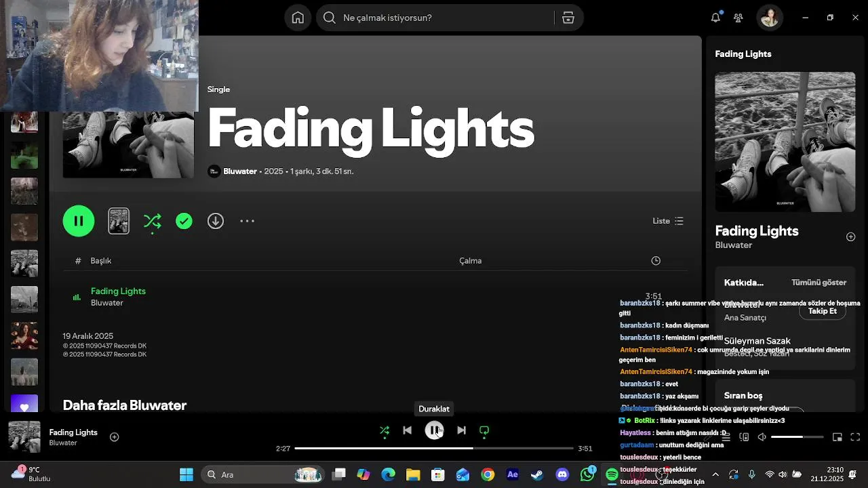Toggle repeat in the player bar
This screenshot has width=868, height=488.
click(x=484, y=430)
